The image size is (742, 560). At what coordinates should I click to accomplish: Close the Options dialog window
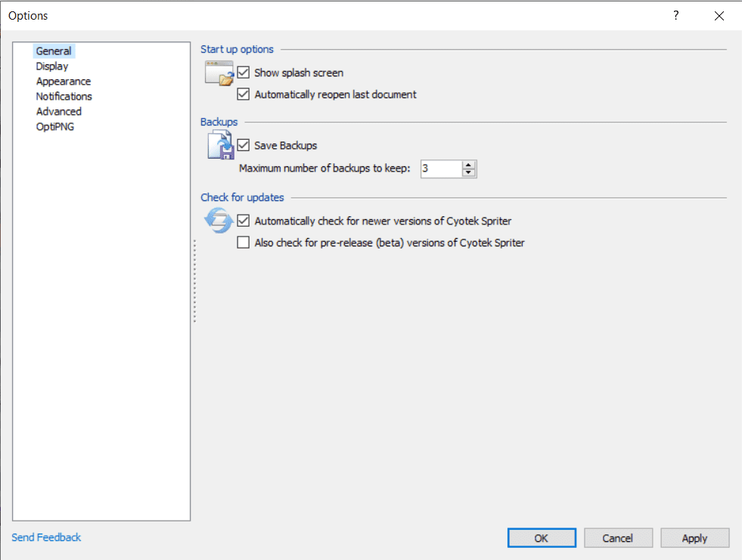[x=719, y=16]
